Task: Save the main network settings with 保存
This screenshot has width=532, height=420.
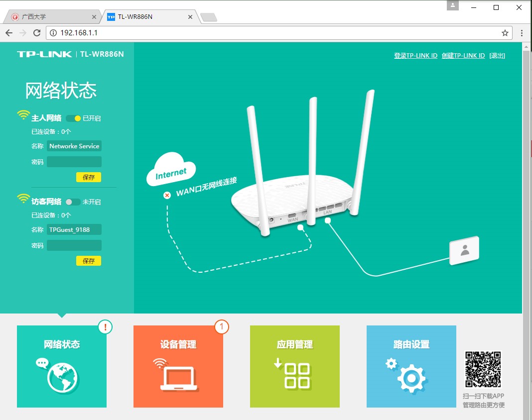Action: click(x=89, y=177)
